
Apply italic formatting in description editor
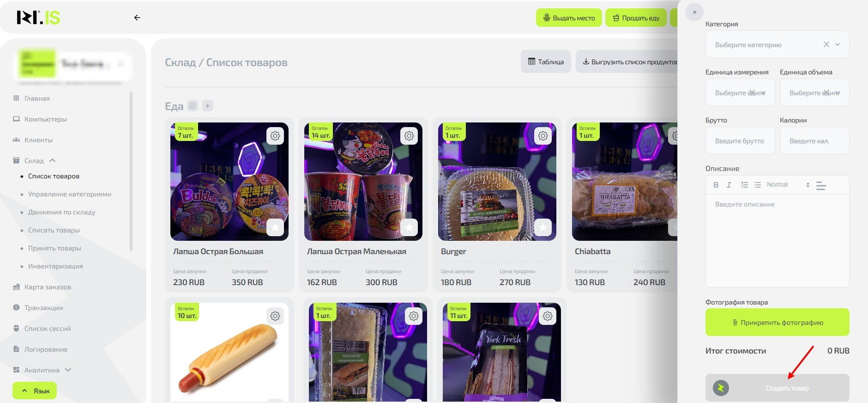point(729,185)
